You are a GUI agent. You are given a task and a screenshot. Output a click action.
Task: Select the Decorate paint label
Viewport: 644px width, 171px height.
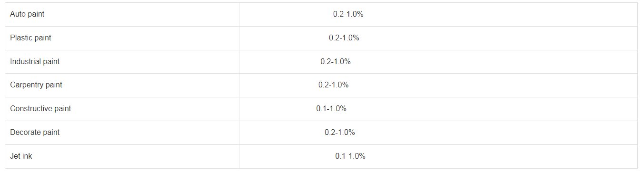point(35,133)
